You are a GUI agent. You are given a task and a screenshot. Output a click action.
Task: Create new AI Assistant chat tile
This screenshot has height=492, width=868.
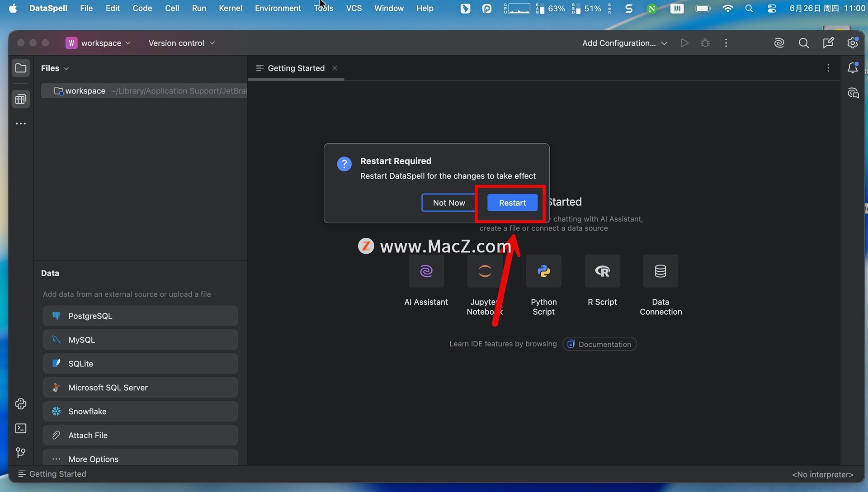(x=426, y=271)
